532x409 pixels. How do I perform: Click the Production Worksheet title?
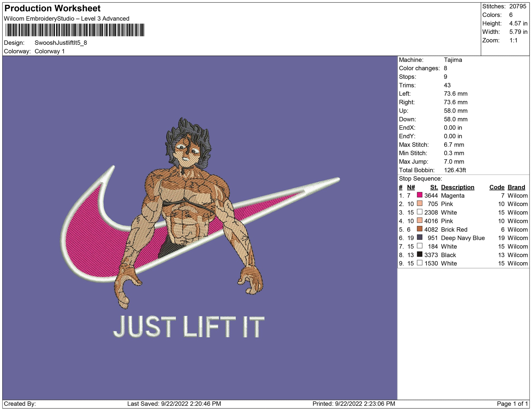coord(52,8)
